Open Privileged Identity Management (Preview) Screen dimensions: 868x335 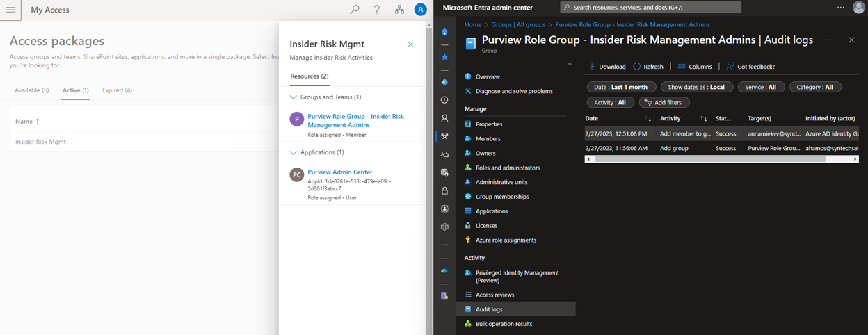coord(519,277)
